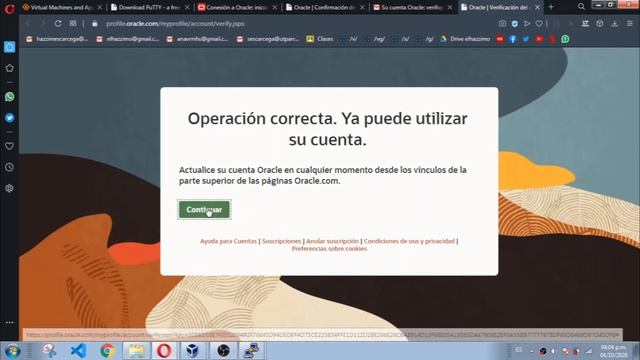Open VirtualBox from taskbar

click(192, 351)
